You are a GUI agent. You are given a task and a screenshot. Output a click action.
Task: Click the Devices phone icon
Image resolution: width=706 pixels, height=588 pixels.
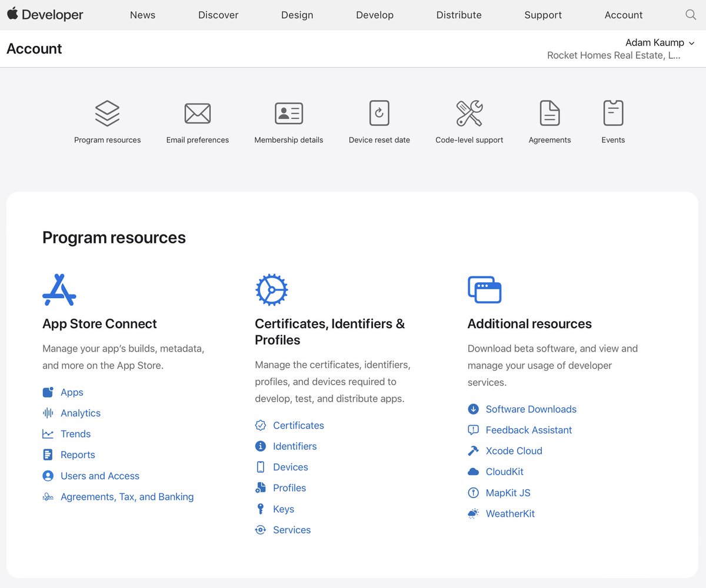point(261,467)
